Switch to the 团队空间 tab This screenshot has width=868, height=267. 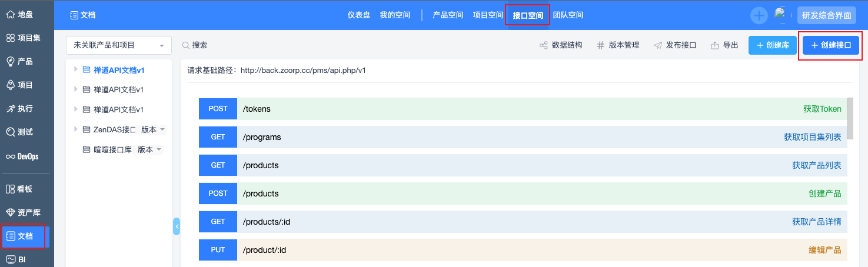[568, 15]
